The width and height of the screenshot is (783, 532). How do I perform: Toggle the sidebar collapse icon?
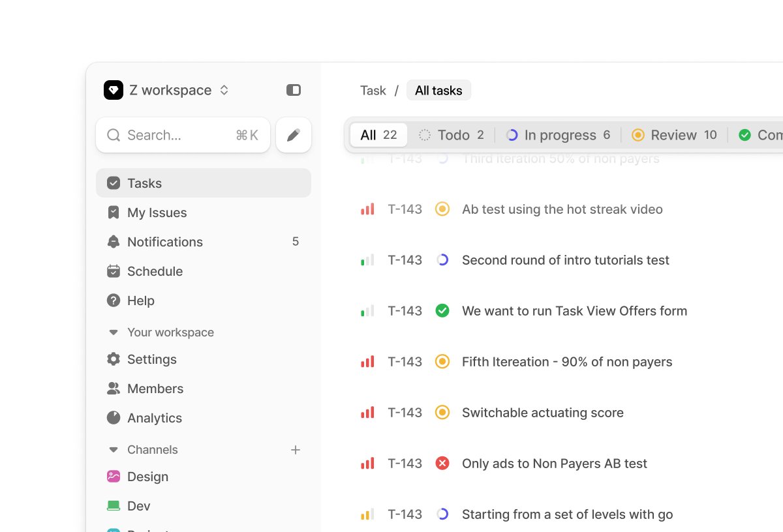[294, 90]
